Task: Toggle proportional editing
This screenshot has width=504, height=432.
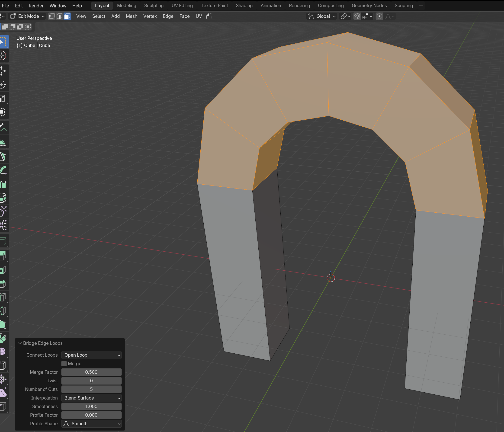Action: click(x=379, y=16)
